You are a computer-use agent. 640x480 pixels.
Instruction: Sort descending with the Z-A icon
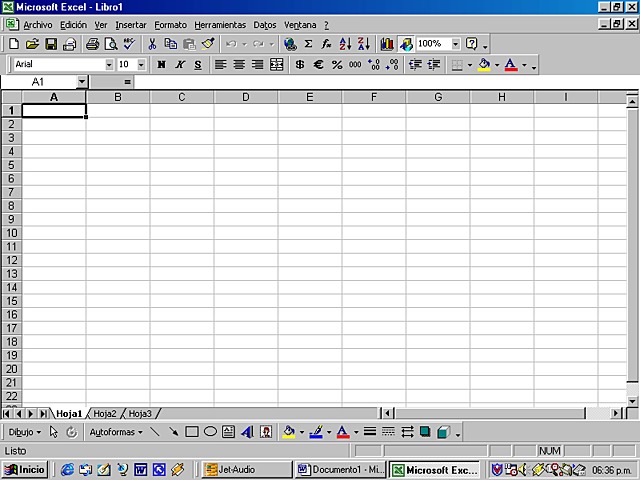click(364, 44)
